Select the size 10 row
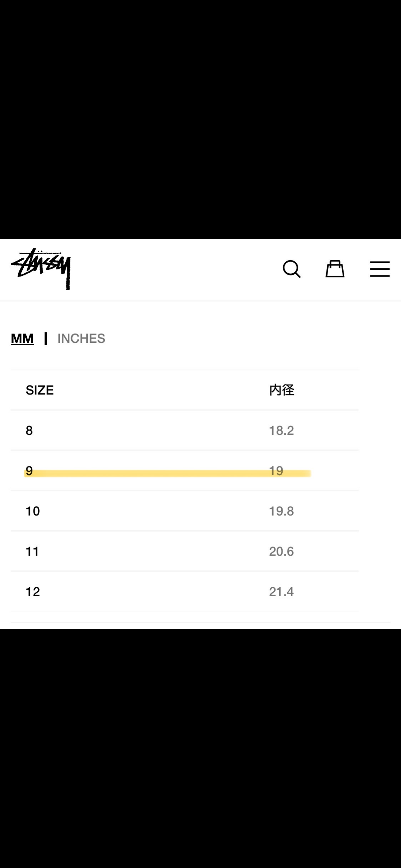The width and height of the screenshot is (401, 868). [x=185, y=511]
